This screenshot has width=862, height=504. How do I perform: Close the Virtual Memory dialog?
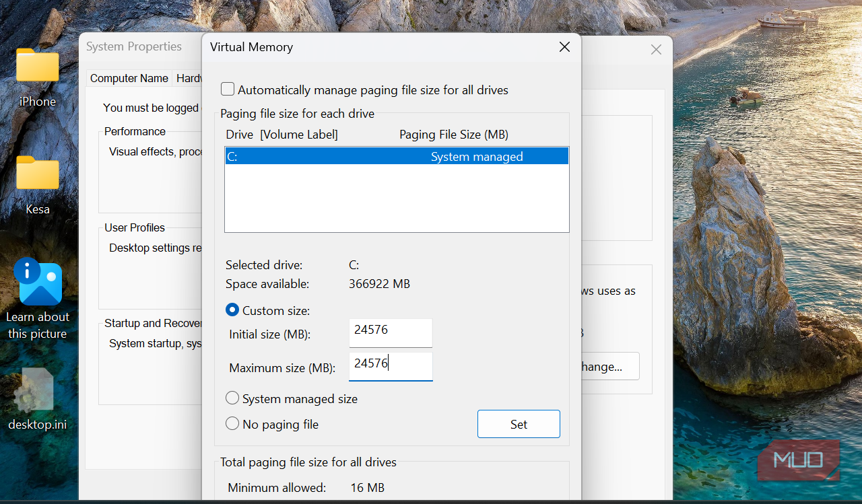coord(564,47)
